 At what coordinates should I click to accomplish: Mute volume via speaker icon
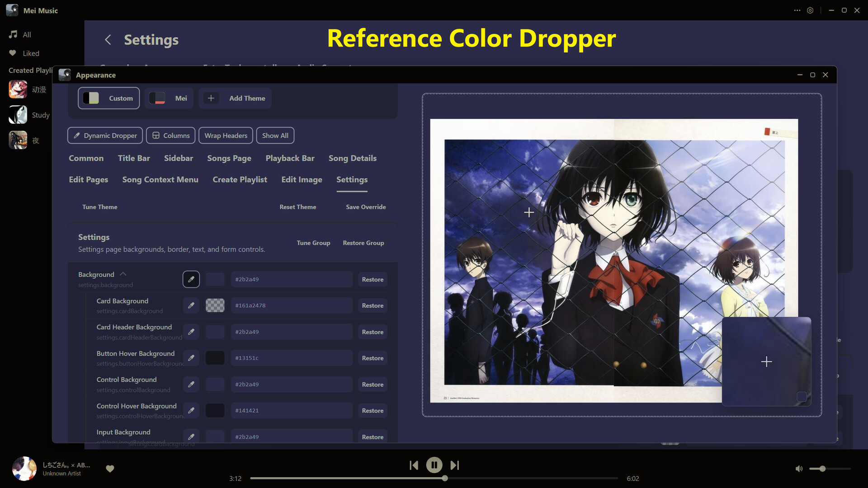(x=799, y=469)
